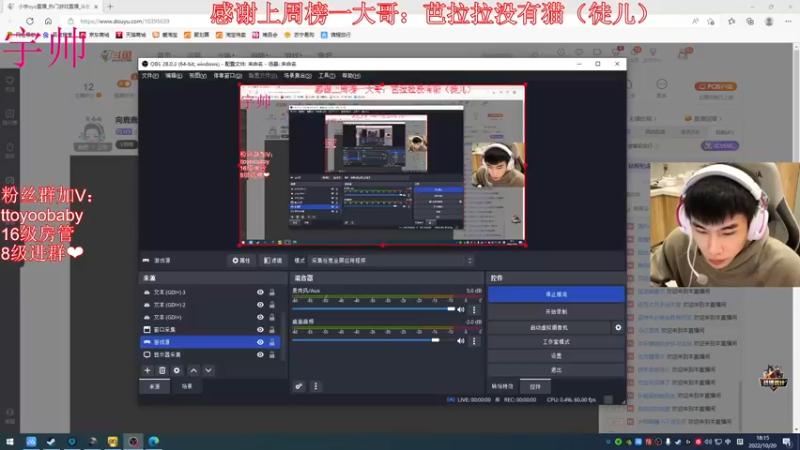Click 停止推流 stop streaming button
The width and height of the screenshot is (800, 450).
pyautogui.click(x=556, y=294)
